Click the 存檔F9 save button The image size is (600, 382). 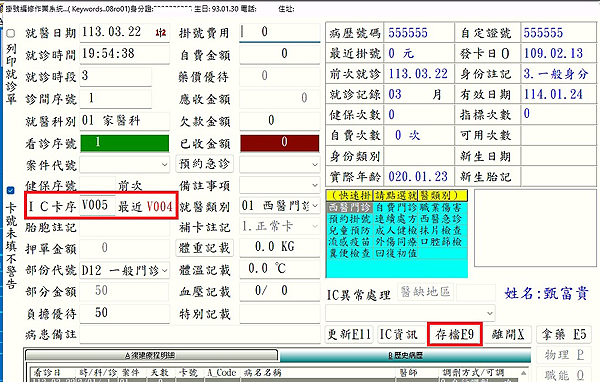click(x=454, y=335)
